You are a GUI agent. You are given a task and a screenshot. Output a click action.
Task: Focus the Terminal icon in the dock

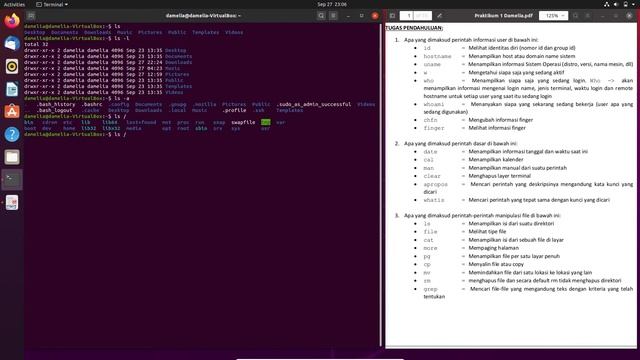pos(12,180)
